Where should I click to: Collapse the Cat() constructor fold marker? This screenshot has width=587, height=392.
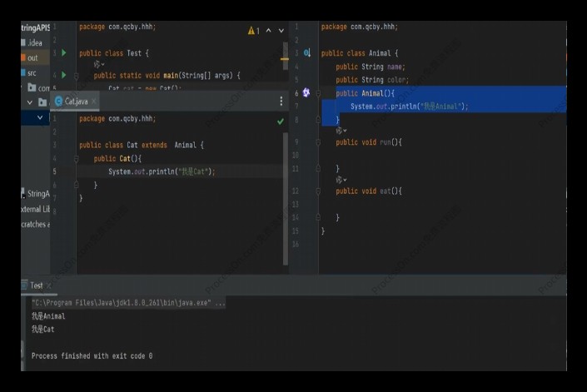click(x=77, y=159)
